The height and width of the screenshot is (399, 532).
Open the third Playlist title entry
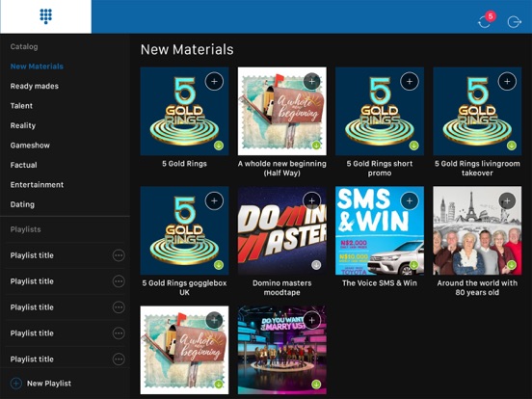pyautogui.click(x=32, y=307)
